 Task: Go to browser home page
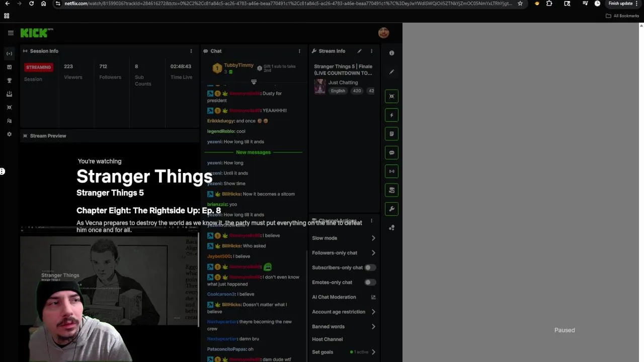click(43, 4)
